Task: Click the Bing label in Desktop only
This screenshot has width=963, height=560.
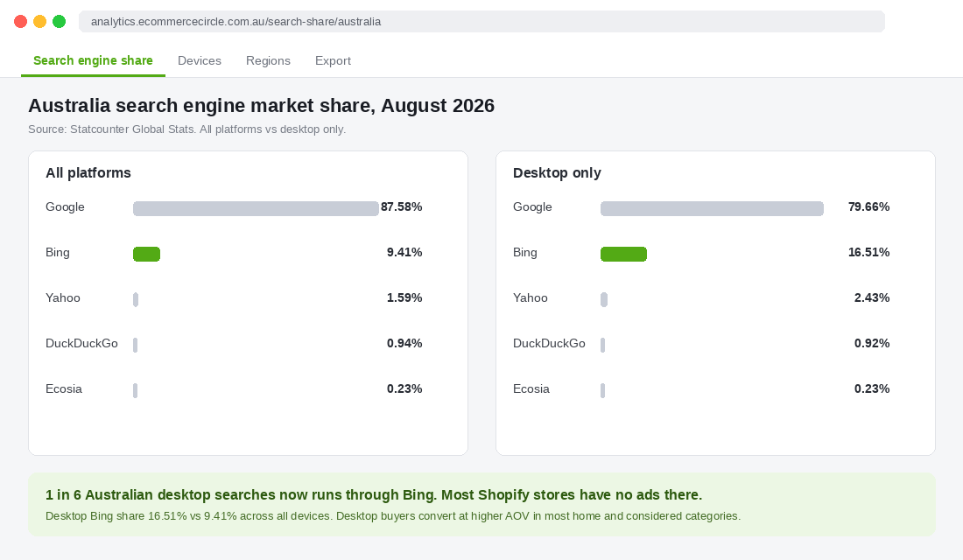Action: pyautogui.click(x=525, y=252)
